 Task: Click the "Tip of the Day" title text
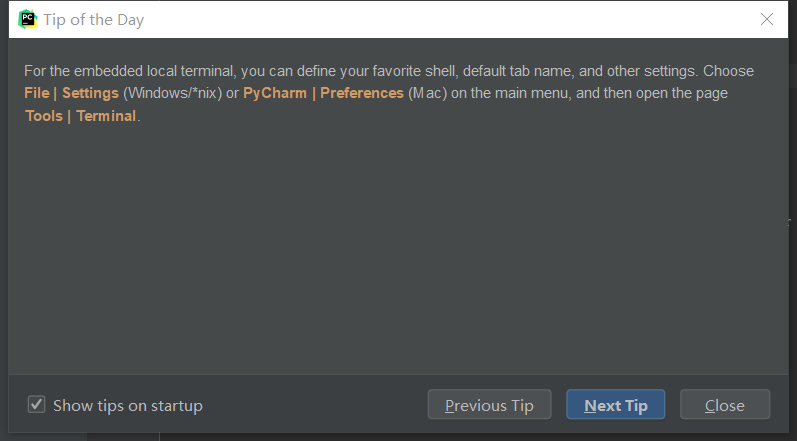click(94, 19)
